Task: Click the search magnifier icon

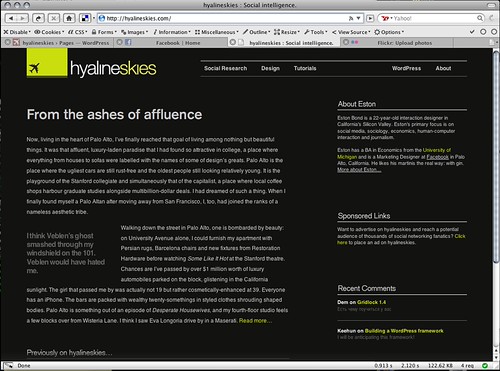Action: pos(480,18)
